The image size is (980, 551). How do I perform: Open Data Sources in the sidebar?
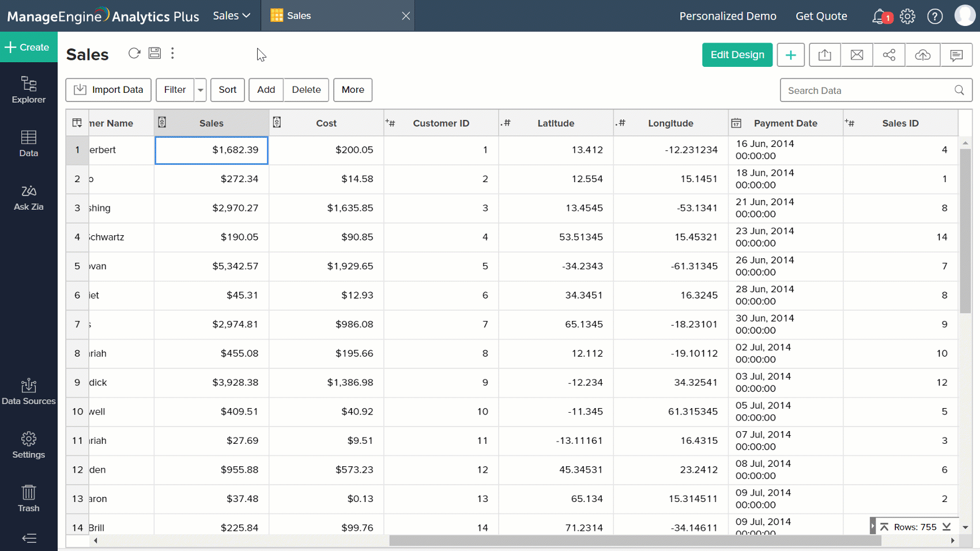coord(28,392)
